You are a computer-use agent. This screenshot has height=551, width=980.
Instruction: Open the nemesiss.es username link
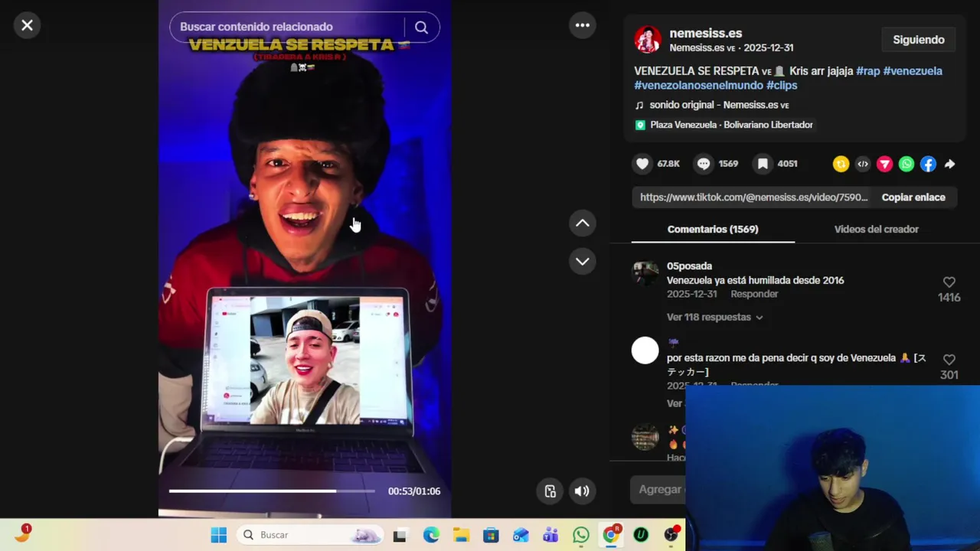705,33
